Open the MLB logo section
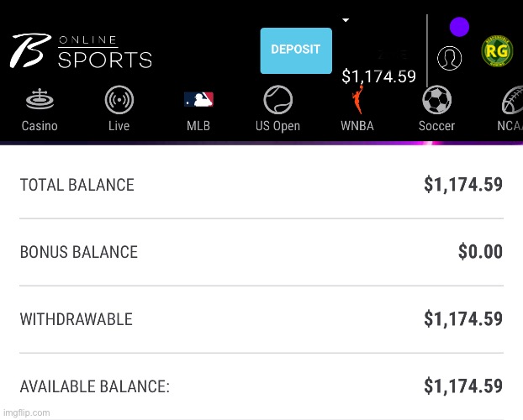Image resolution: width=523 pixels, height=420 pixels. 198,100
